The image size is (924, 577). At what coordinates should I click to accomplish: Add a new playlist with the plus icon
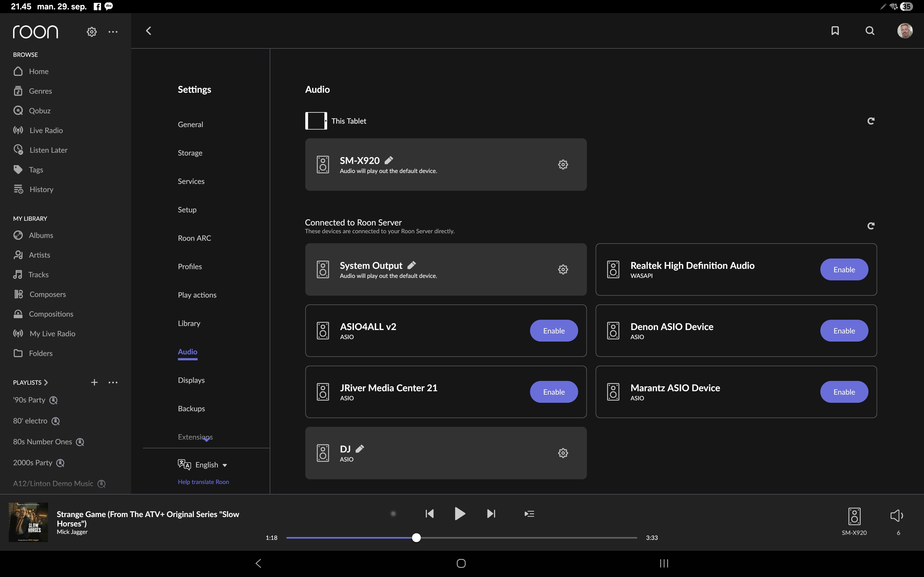[94, 382]
